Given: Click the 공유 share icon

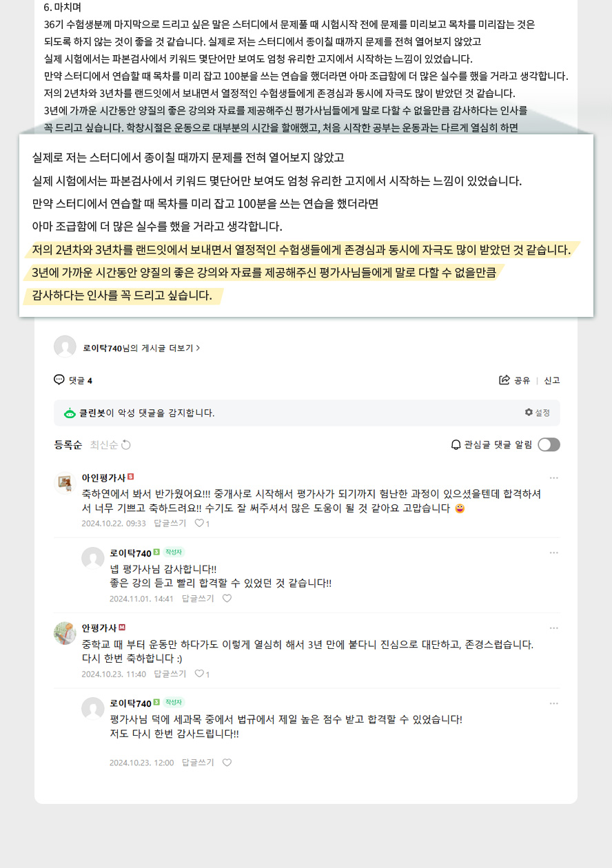Looking at the screenshot, I should click(504, 380).
